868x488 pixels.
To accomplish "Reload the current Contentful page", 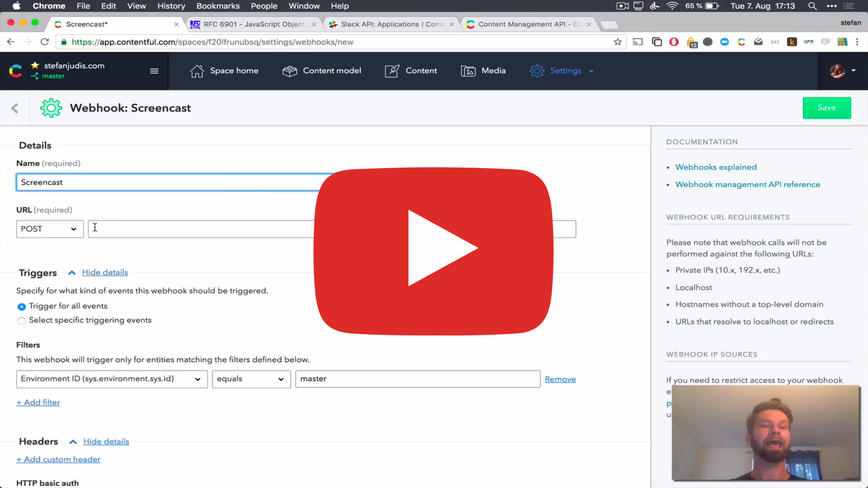I will point(45,42).
